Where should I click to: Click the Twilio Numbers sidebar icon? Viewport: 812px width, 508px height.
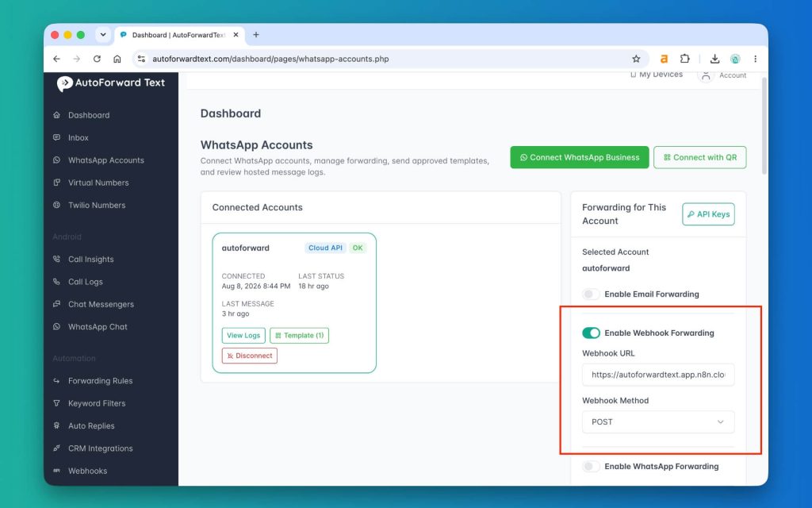[57, 205]
